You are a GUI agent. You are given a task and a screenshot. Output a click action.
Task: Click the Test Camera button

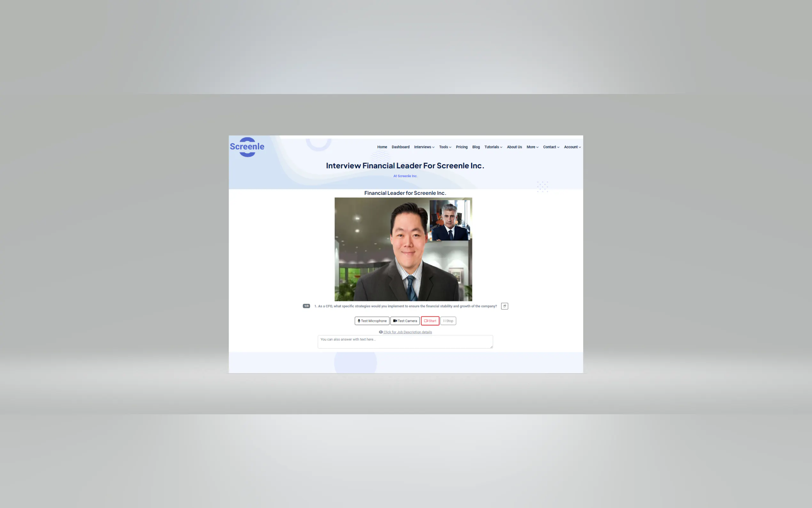point(405,321)
